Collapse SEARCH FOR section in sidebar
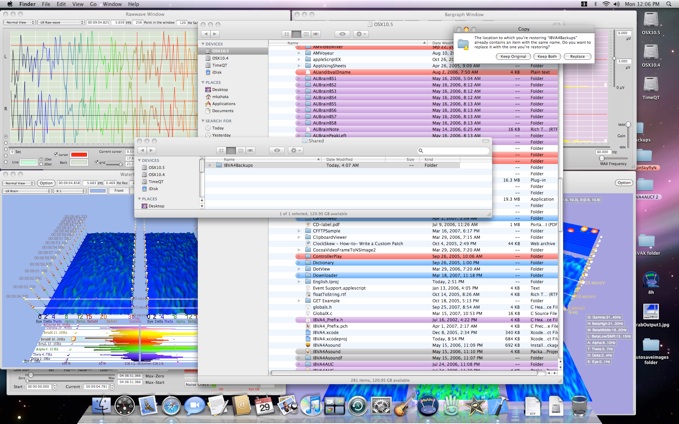Screen dimensions: 679x424 pos(203,121)
